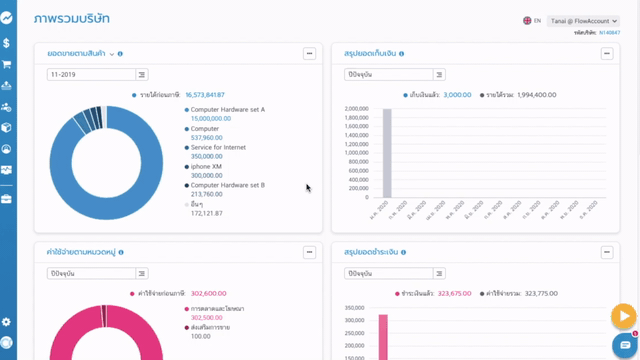The height and width of the screenshot is (360, 640).
Task: Collapse the ยอดขายตามสินค้า card with minus button
Action: point(309,53)
